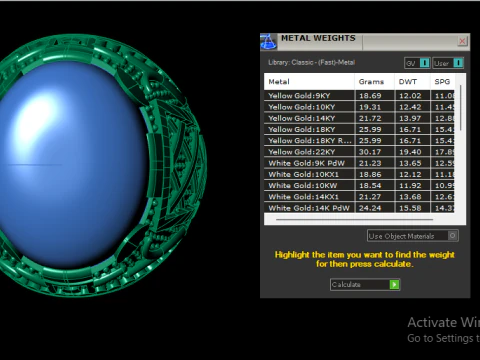
Task: Select the Yellow Gold:9KY row
Action: point(359,96)
